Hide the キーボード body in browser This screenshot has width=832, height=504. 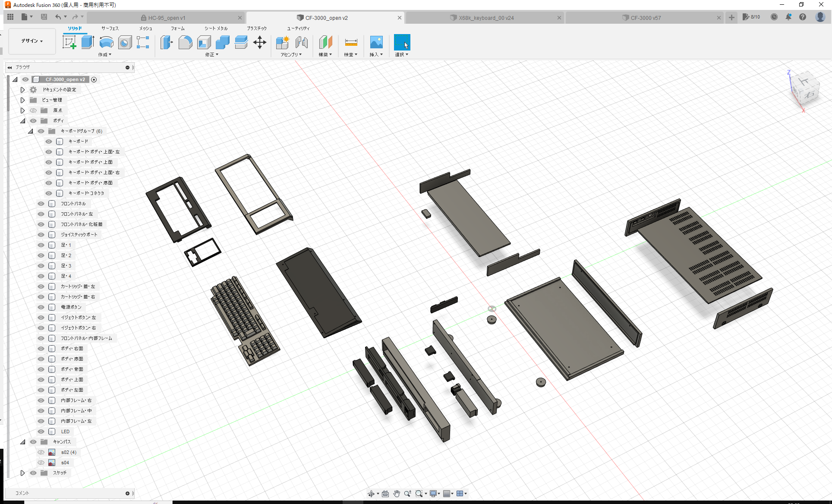(48, 142)
